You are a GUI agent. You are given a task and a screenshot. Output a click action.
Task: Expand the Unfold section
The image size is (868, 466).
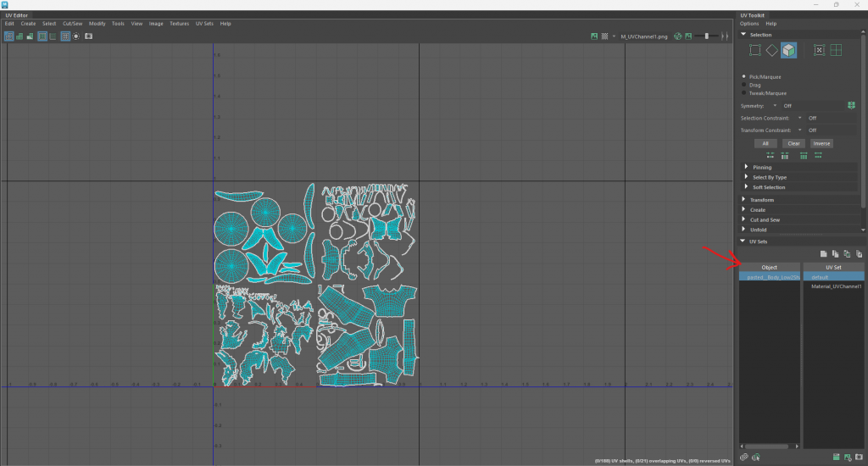coord(743,230)
